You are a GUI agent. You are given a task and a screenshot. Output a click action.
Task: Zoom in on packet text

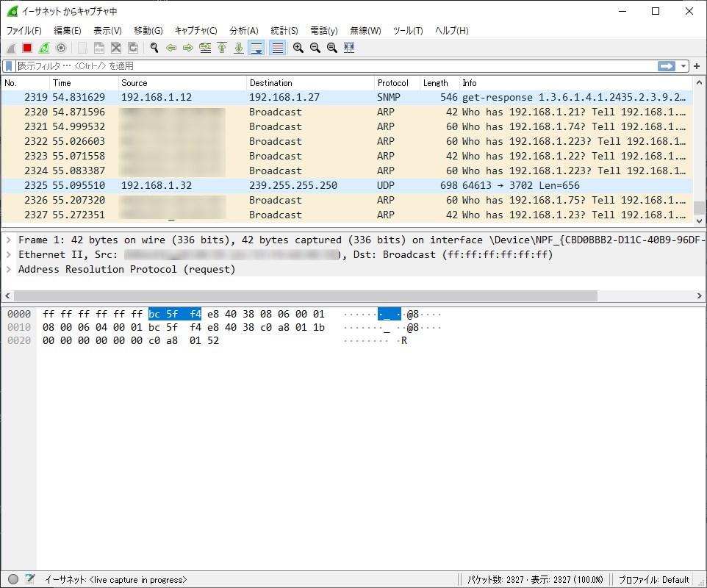pyautogui.click(x=298, y=48)
